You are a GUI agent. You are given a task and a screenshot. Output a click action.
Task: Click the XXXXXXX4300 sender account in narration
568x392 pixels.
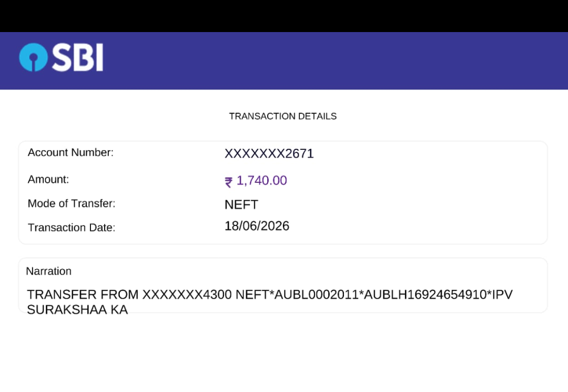[187, 295]
